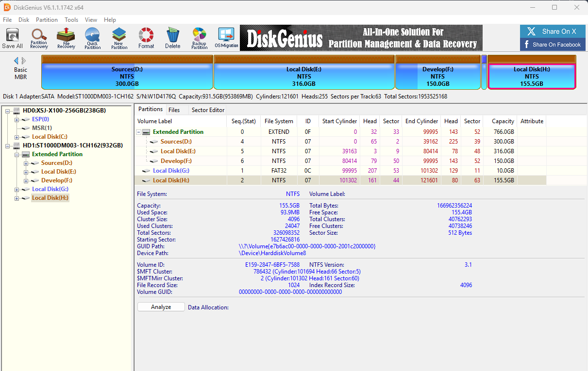The image size is (588, 371).
Task: Open the Partition menu
Action: 47,20
